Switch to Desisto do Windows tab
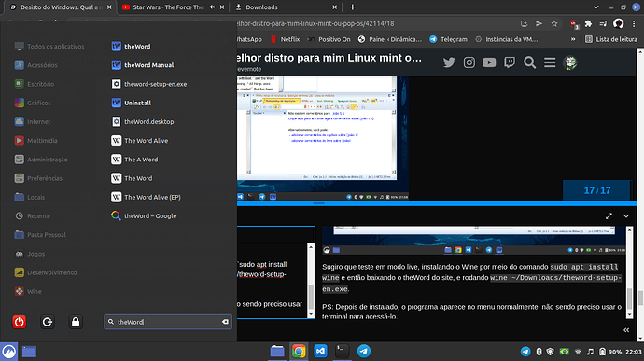The height and width of the screenshot is (361, 644). [x=60, y=7]
